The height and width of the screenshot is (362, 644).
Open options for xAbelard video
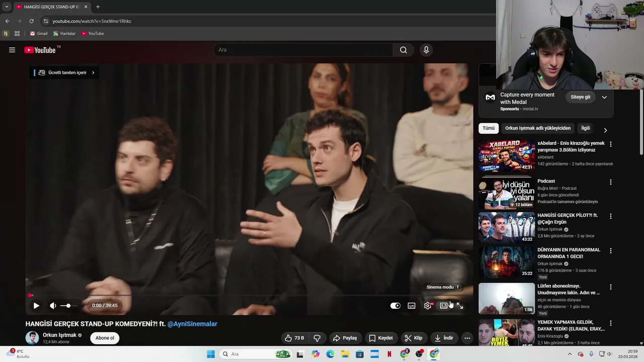coord(611,144)
